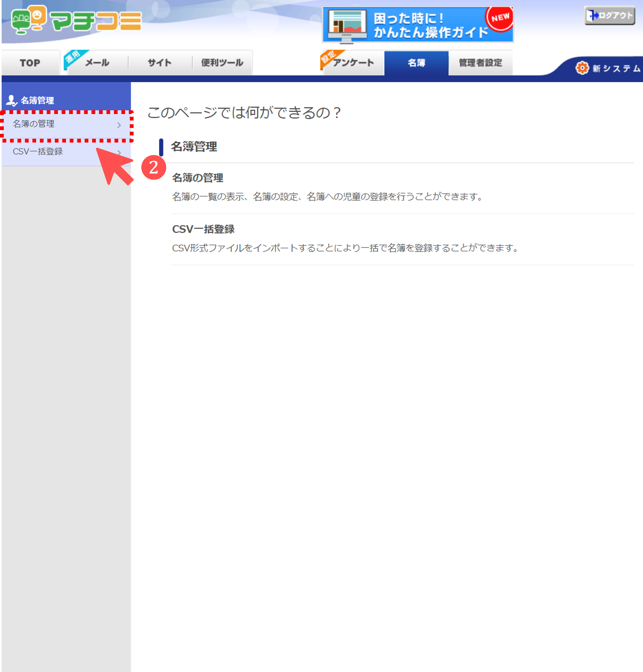Open the 管理者設定 tab
This screenshot has width=643, height=672.
(x=481, y=63)
